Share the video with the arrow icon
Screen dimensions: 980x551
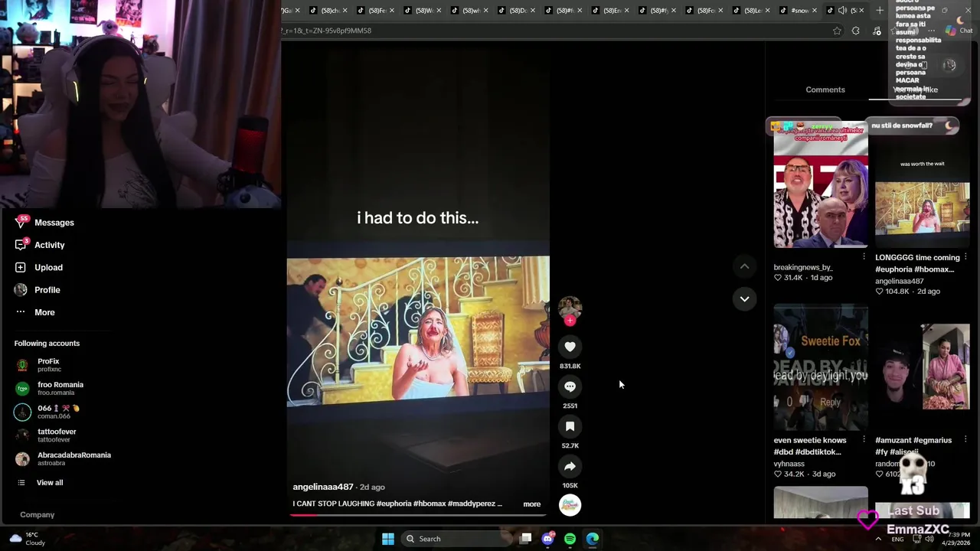(570, 466)
